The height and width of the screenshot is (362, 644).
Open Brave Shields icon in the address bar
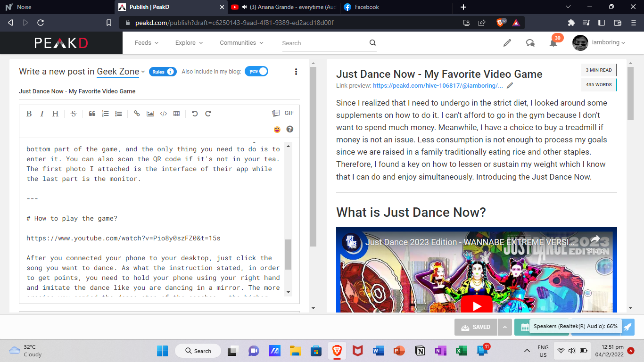tap(501, 22)
